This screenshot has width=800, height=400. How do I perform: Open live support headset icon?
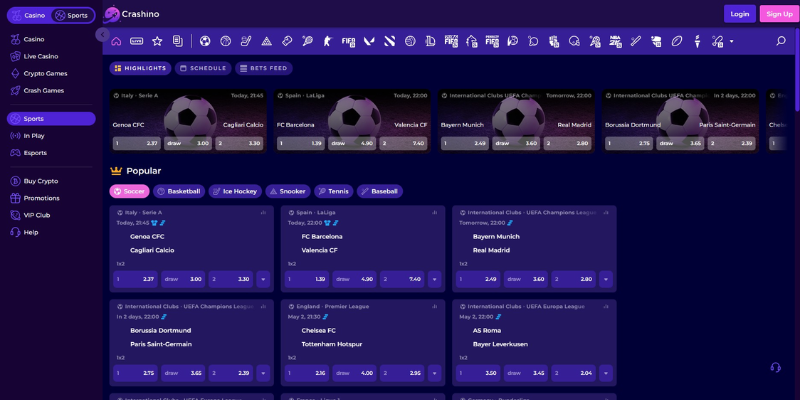[x=776, y=367]
